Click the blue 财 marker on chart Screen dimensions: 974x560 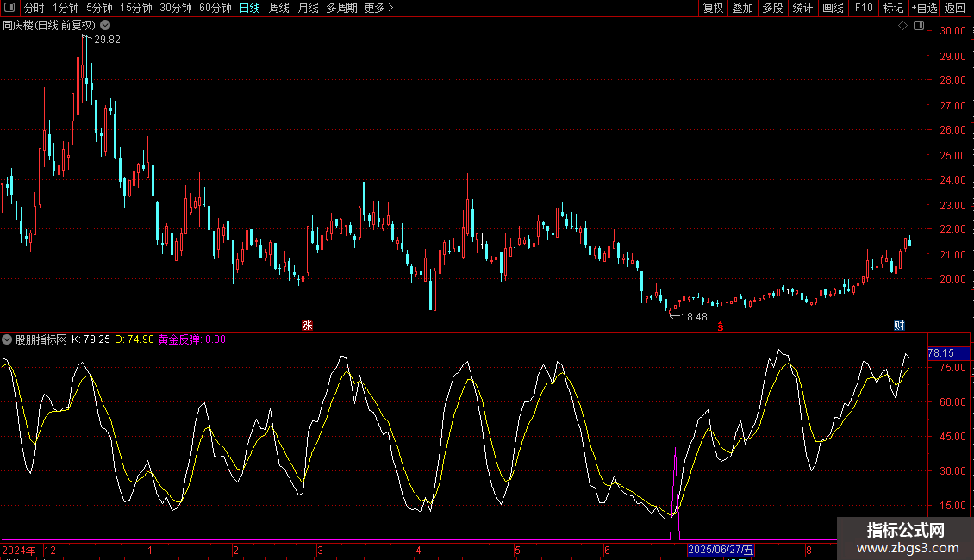pyautogui.click(x=899, y=326)
